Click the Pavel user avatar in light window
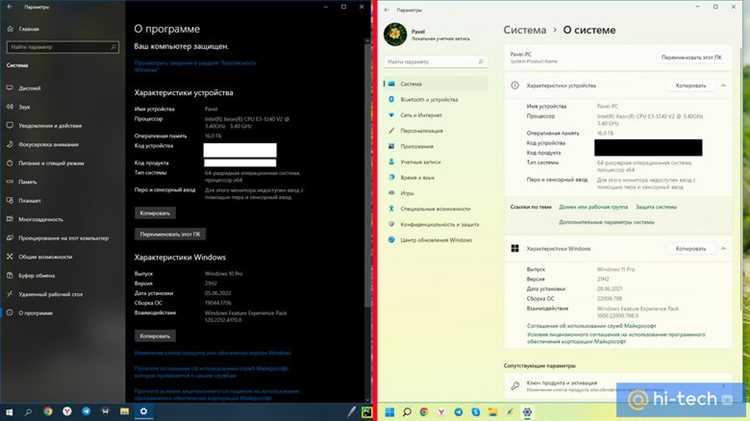 pos(395,34)
